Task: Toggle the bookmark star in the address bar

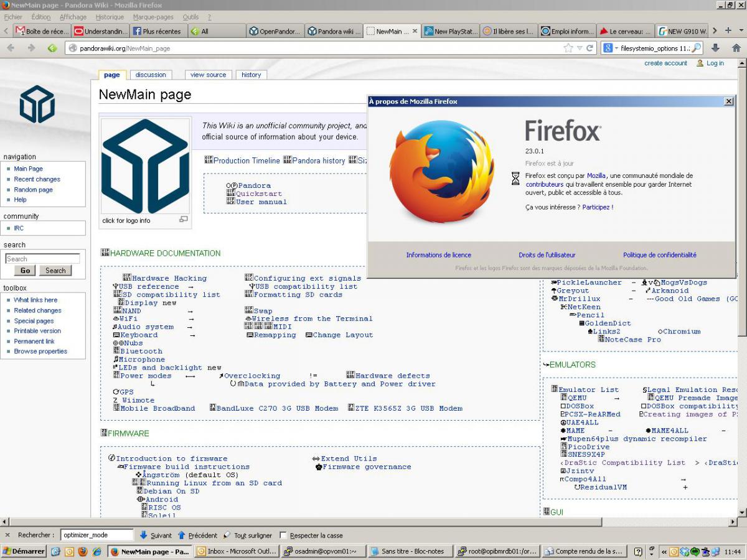Action: [568, 48]
